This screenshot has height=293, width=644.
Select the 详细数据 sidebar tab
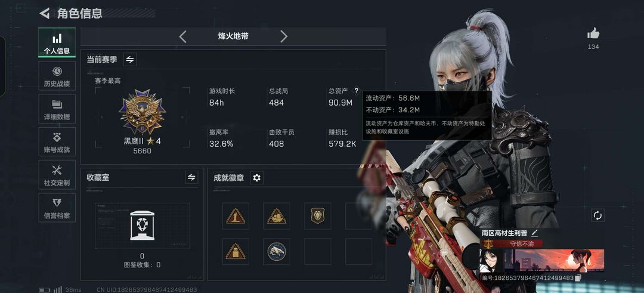point(57,109)
